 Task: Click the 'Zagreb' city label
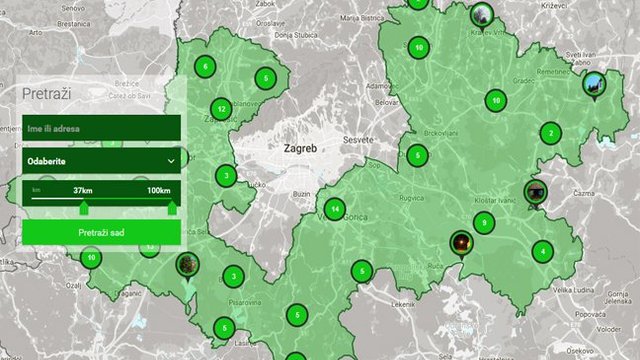[300, 149]
